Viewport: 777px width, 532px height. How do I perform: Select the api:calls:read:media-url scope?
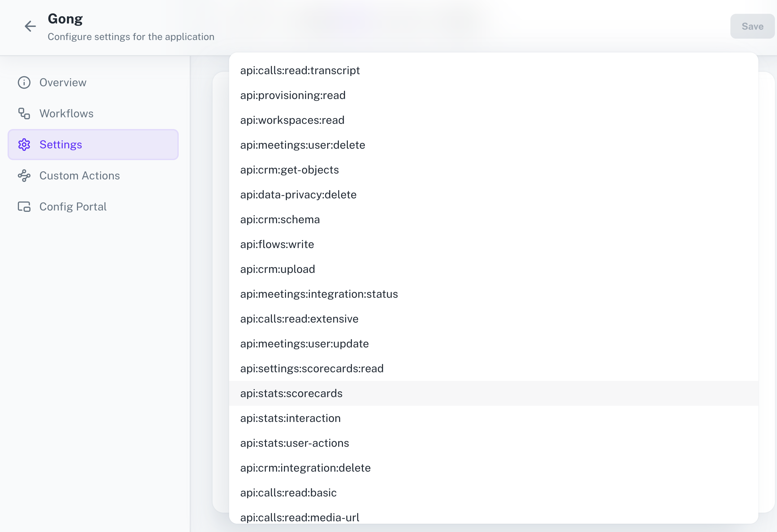(299, 517)
